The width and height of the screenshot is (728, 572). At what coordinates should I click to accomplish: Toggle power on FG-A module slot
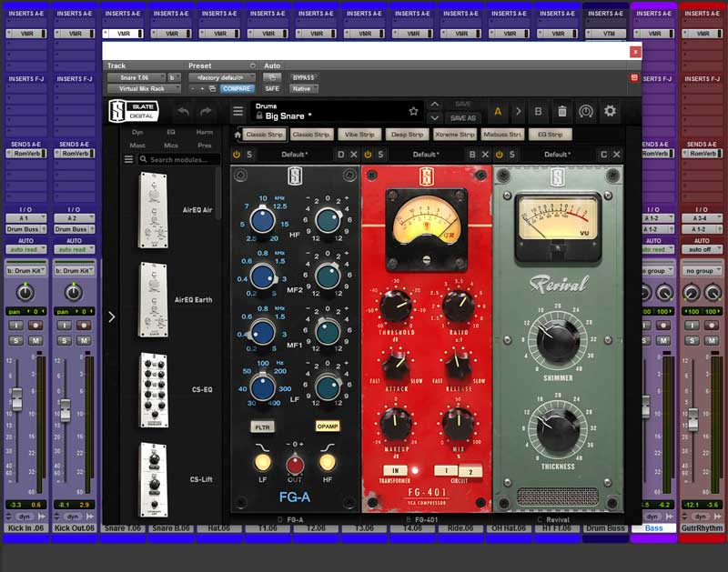(x=237, y=155)
